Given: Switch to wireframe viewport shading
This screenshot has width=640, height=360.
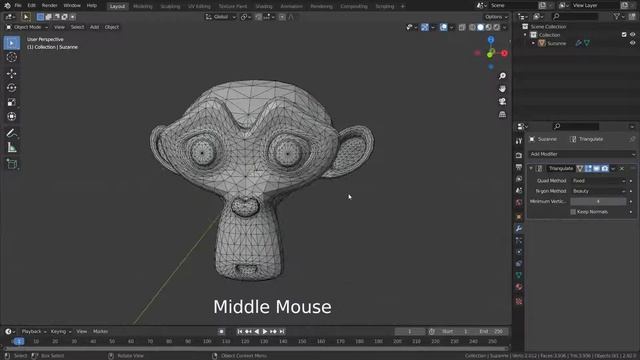Looking at the screenshot, I should 472,27.
